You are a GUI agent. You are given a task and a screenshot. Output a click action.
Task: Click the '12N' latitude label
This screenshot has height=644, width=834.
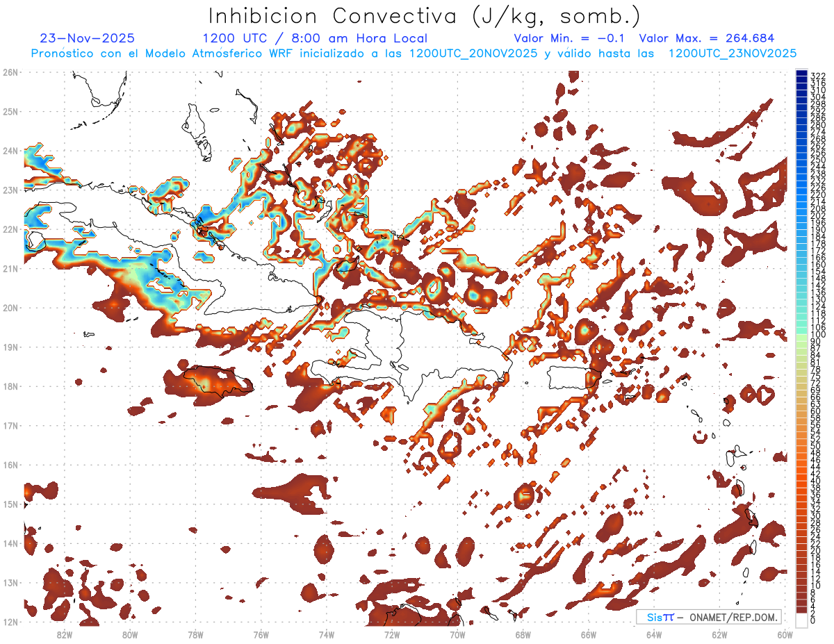click(x=10, y=622)
